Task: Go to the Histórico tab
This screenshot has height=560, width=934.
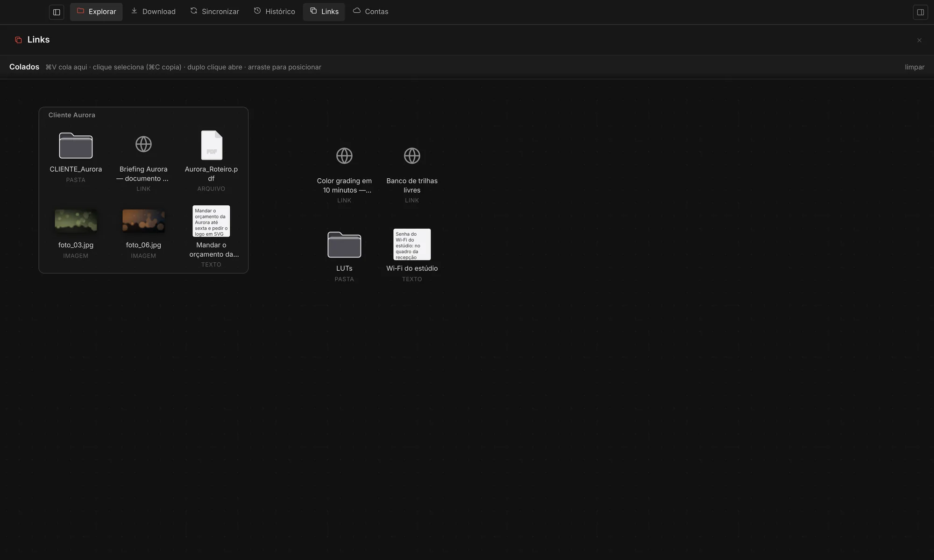Action: click(274, 12)
